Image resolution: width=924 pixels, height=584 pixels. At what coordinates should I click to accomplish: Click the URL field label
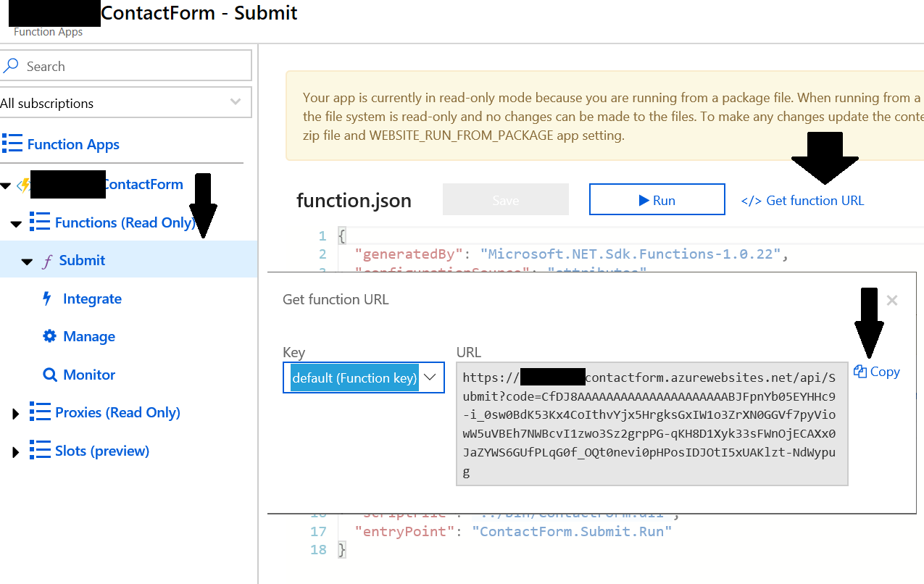[x=469, y=352]
